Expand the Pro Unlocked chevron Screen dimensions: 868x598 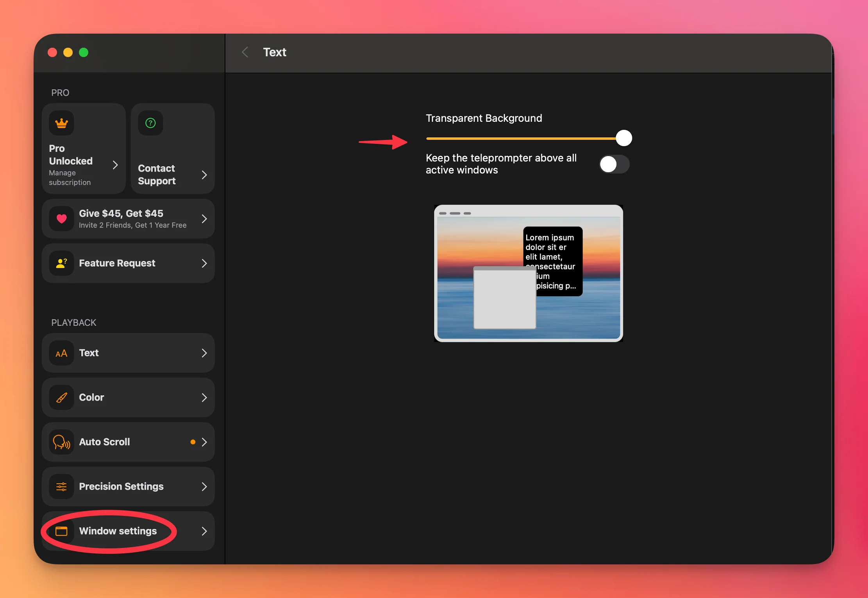tap(115, 165)
